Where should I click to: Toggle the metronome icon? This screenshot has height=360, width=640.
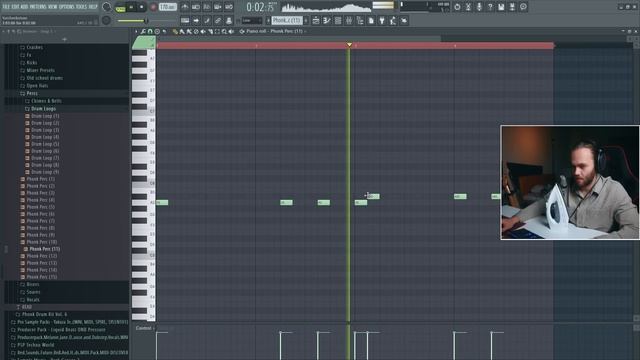185,7
